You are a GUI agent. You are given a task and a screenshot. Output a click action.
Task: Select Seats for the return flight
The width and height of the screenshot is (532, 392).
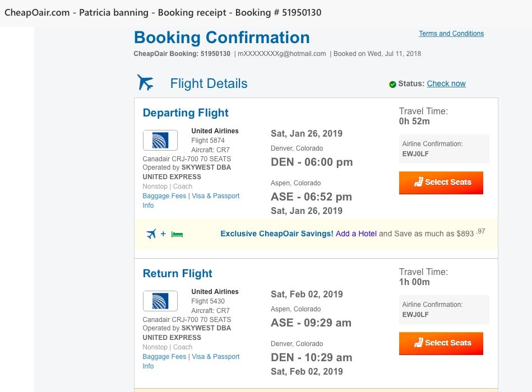[x=441, y=343]
